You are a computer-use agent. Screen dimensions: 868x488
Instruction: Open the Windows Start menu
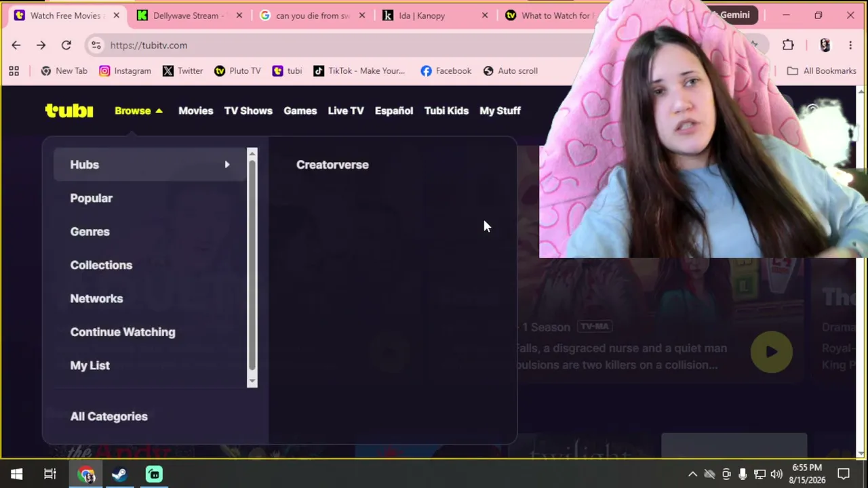pos(17,474)
